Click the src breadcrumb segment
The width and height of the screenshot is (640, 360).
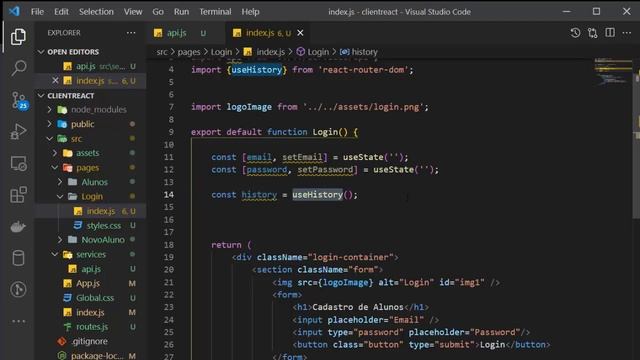click(x=162, y=52)
